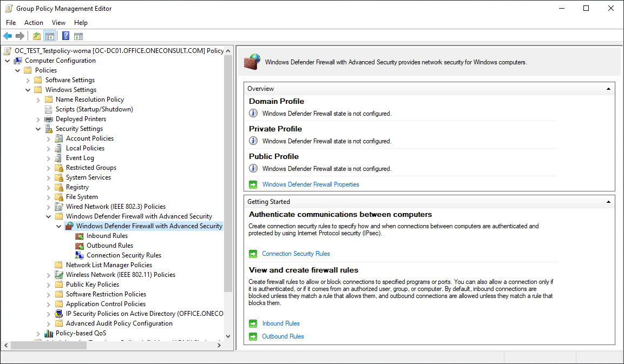
Task: Open the View menu
Action: coord(58,23)
